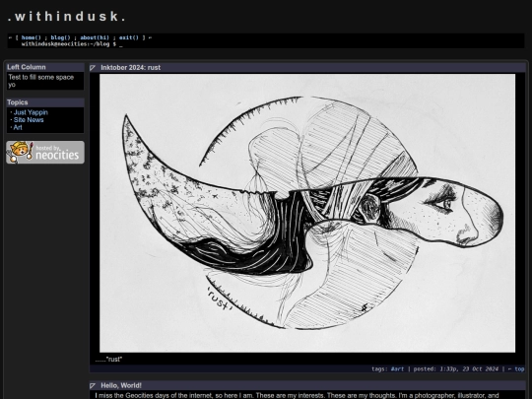
Task: Jump to top via the top link
Action: coord(519,368)
